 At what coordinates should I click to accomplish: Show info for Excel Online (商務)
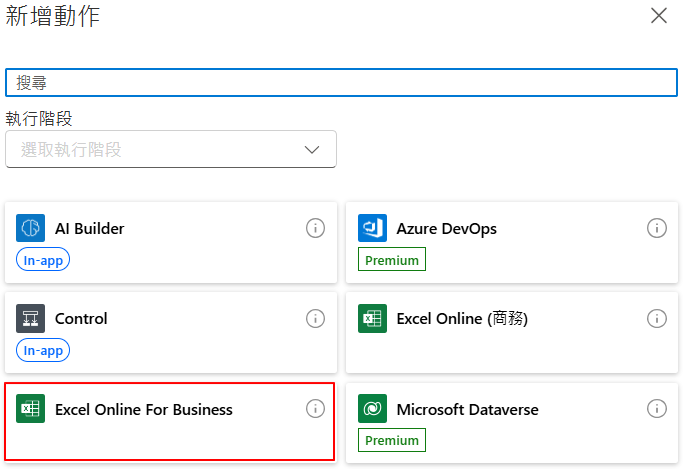tap(657, 318)
